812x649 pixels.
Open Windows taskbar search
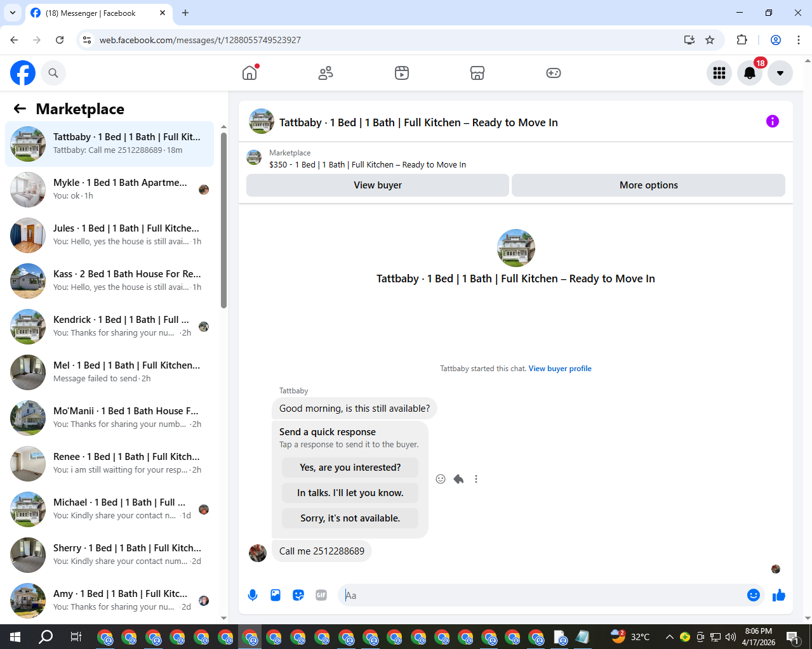46,637
